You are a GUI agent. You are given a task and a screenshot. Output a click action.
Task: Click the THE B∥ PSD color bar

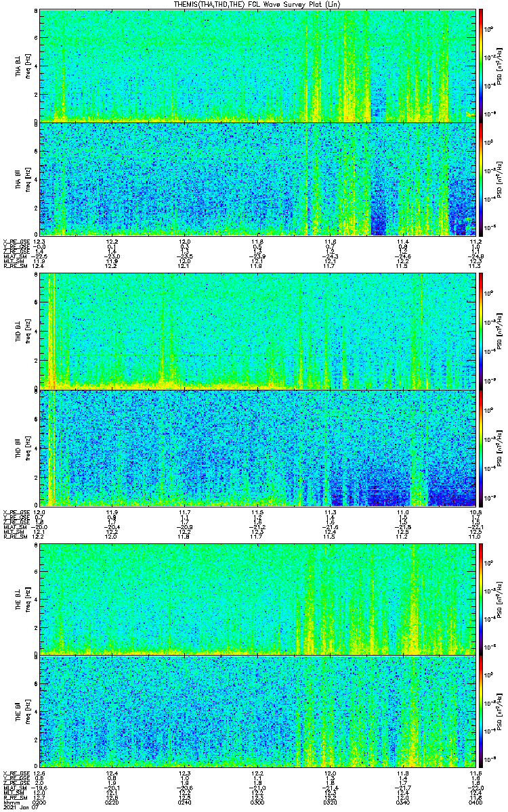tap(482, 713)
